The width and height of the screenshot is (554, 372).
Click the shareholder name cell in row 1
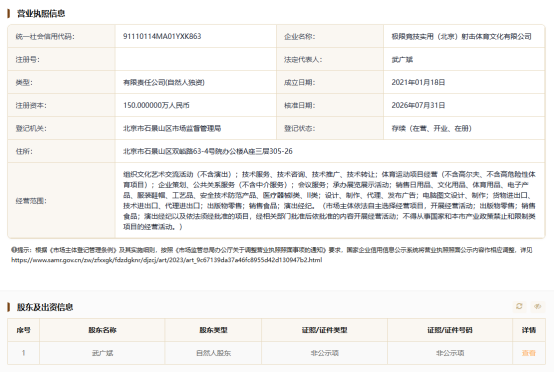click(102, 353)
